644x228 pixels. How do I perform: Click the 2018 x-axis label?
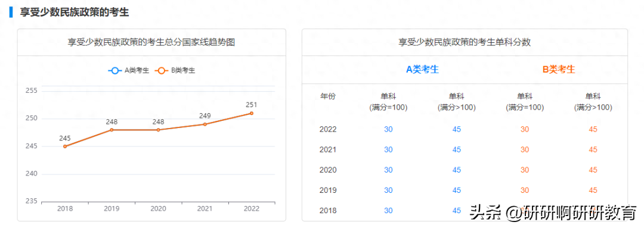pyautogui.click(x=65, y=209)
